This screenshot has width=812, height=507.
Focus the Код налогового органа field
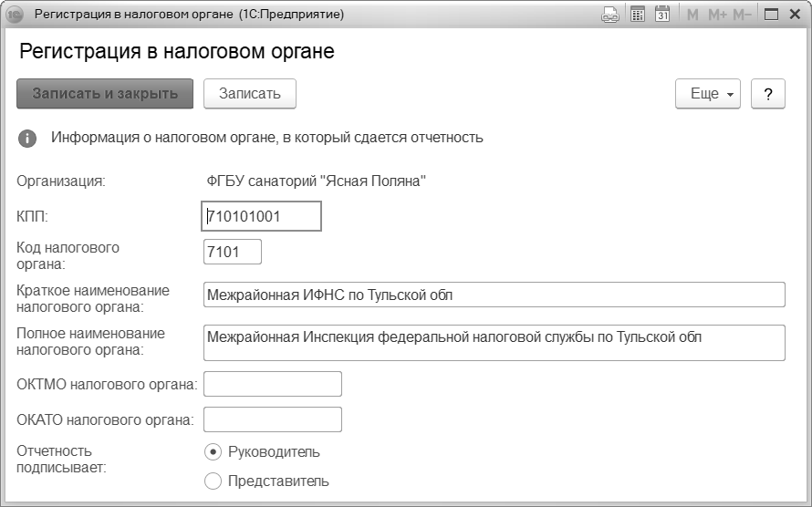[x=233, y=252]
